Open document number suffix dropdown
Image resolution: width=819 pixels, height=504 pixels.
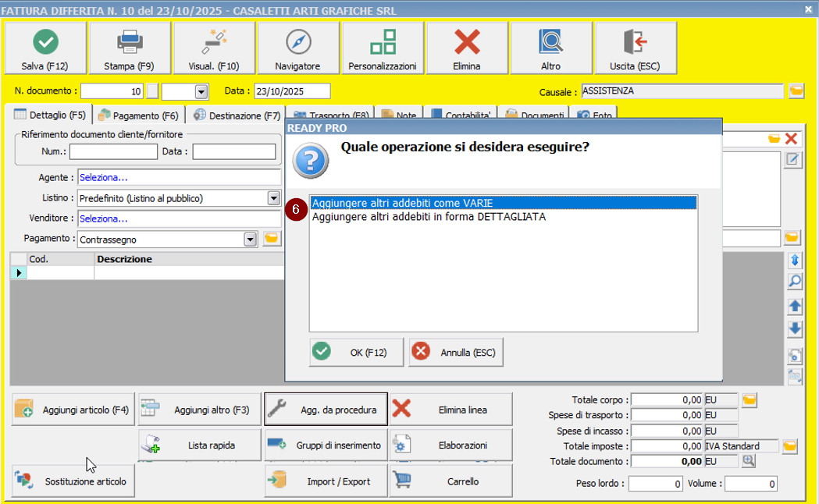pyautogui.click(x=201, y=92)
